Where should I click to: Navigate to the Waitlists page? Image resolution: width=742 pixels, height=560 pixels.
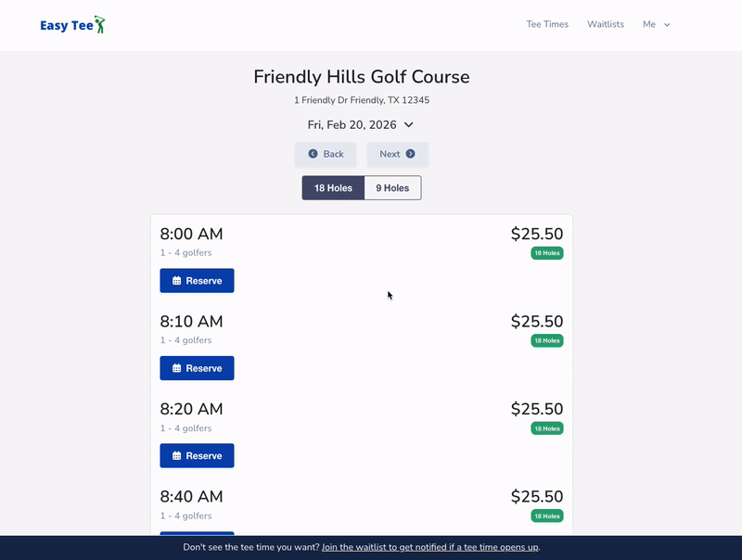coord(606,24)
